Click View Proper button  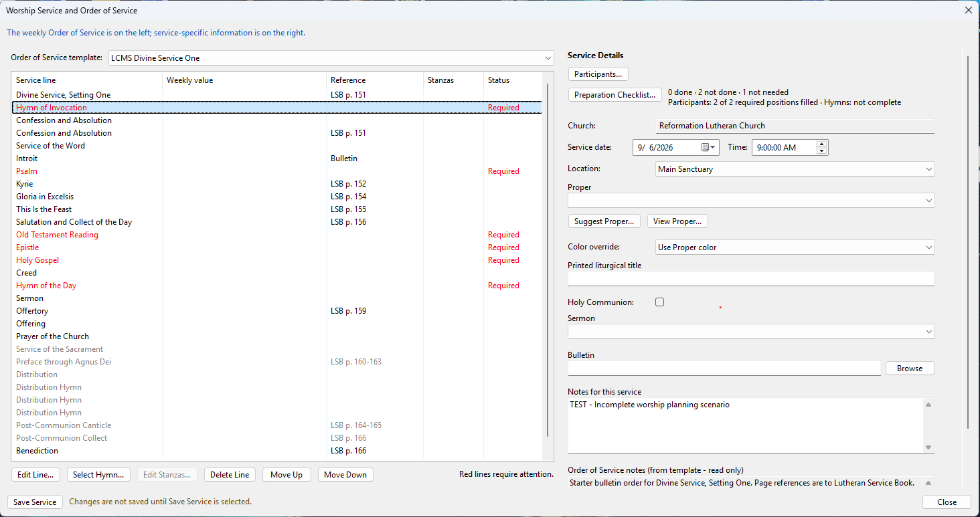pos(677,221)
